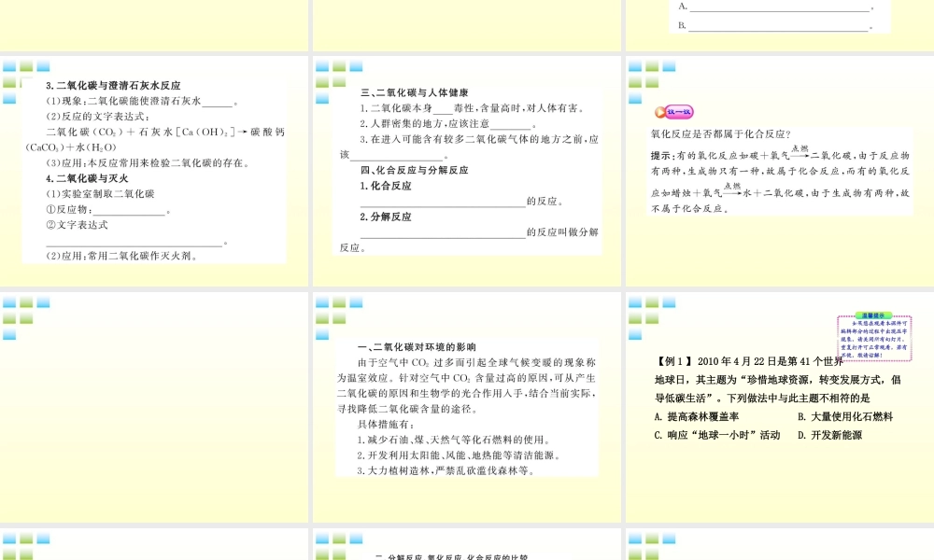Click the question 氧化反应是否都属于化合反应
The height and width of the screenshot is (560, 934).
coord(721,134)
